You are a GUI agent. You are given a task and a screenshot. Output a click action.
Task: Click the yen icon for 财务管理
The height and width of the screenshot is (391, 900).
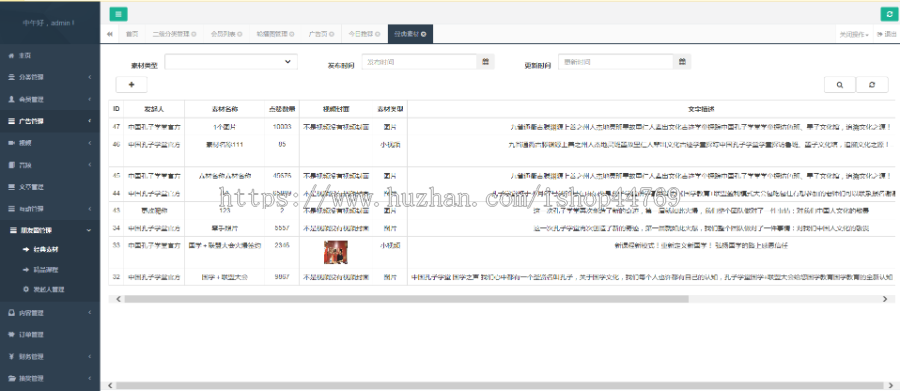(x=11, y=356)
